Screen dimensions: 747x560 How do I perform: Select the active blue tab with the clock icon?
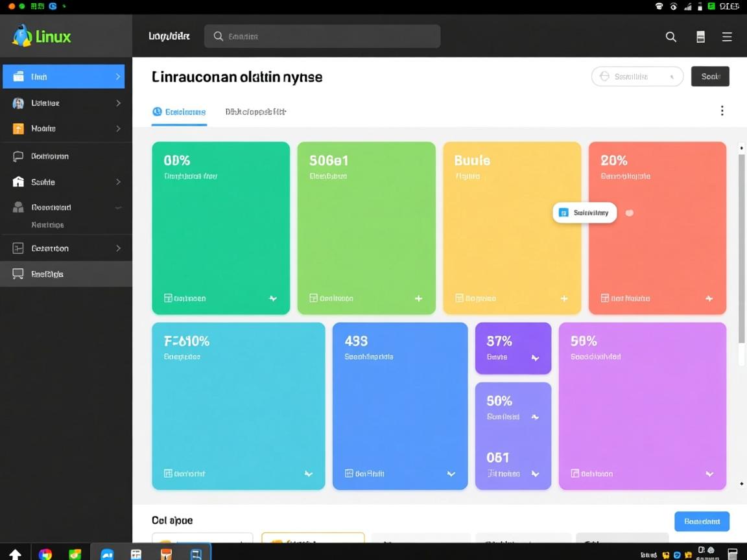click(180, 111)
